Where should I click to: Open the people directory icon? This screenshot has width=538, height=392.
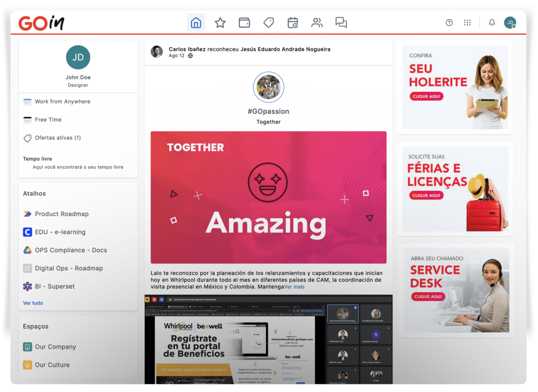pos(317,23)
